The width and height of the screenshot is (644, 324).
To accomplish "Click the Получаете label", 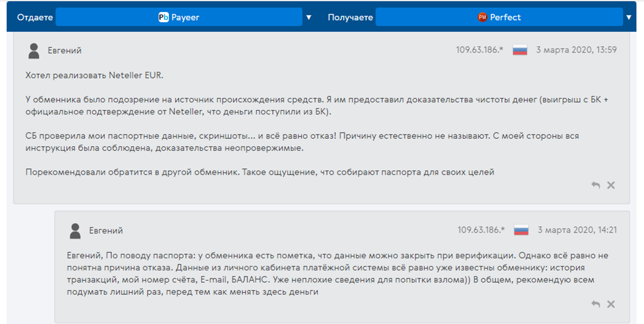I will click(x=350, y=18).
